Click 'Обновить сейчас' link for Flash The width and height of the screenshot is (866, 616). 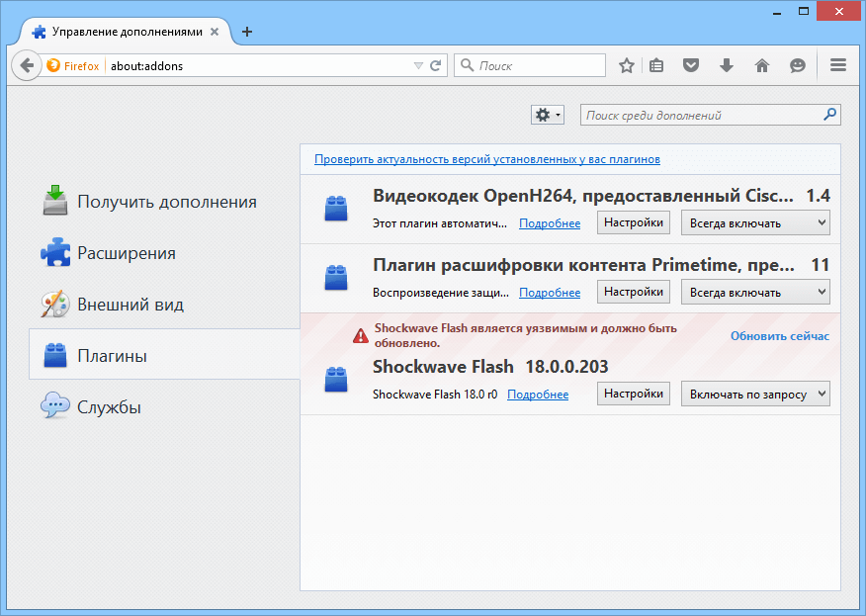pos(779,336)
